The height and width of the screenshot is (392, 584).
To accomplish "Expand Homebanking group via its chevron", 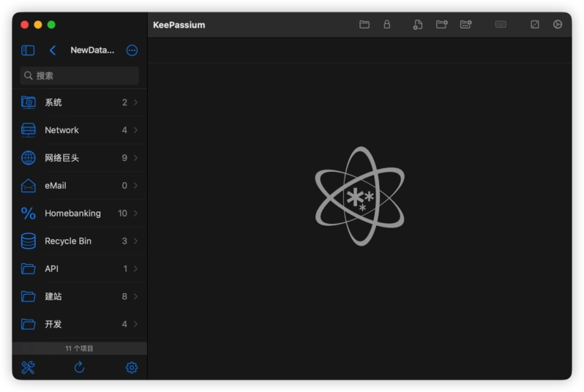I will (x=135, y=214).
